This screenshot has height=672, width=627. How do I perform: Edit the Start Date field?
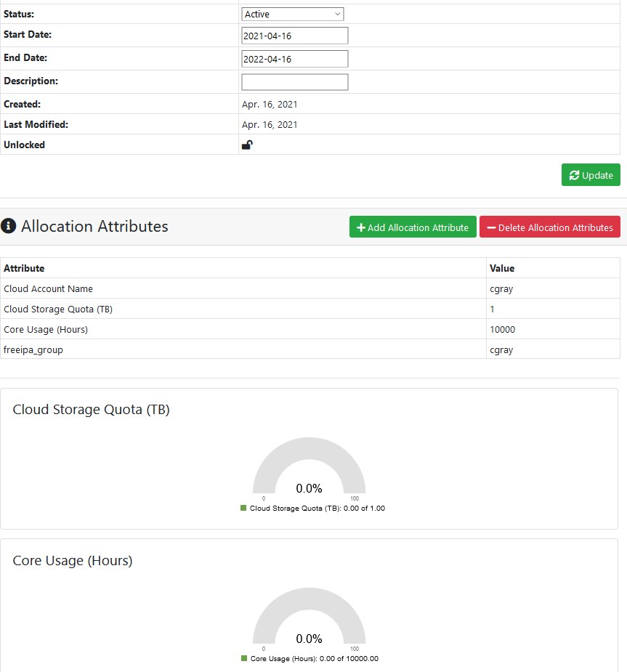(x=294, y=36)
